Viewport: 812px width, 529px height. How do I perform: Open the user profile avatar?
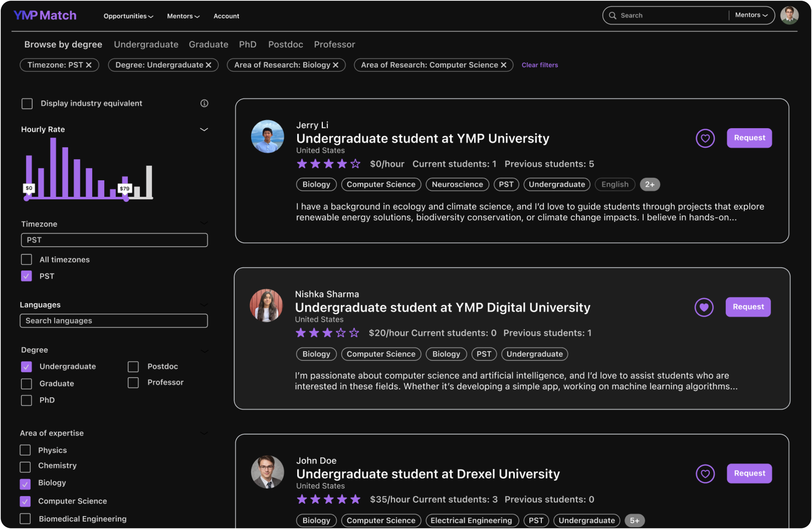pyautogui.click(x=789, y=15)
